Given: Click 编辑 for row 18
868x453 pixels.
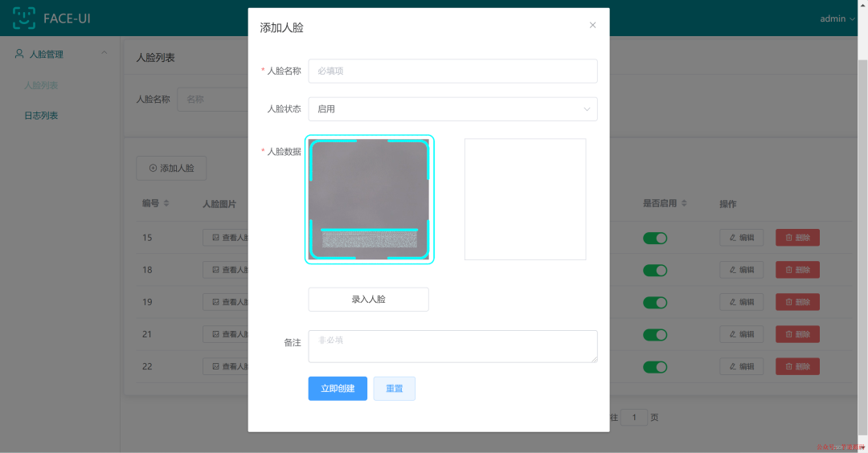Looking at the screenshot, I should coord(742,270).
